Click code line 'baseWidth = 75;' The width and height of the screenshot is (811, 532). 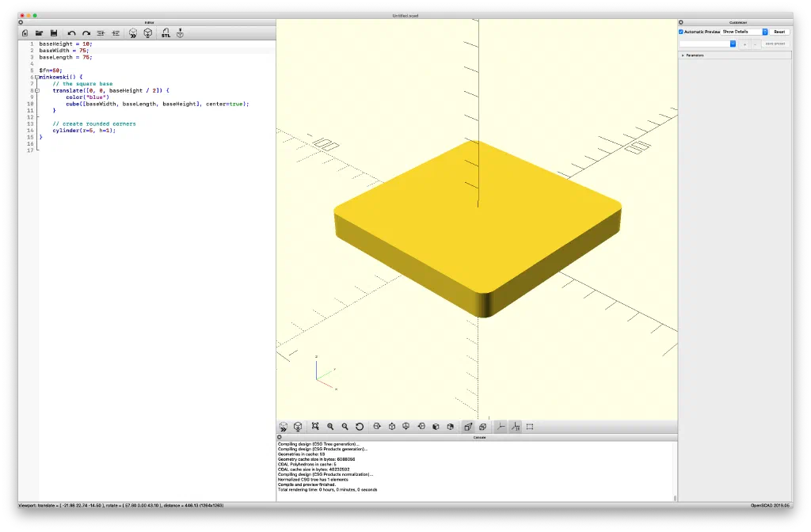click(64, 51)
